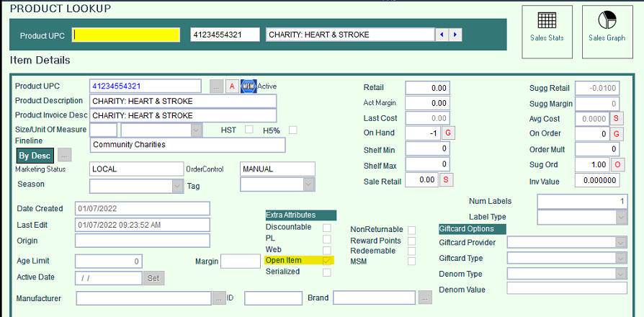Enable the Discountable checkbox
Image resolution: width=644 pixels, height=317 pixels.
point(327,228)
